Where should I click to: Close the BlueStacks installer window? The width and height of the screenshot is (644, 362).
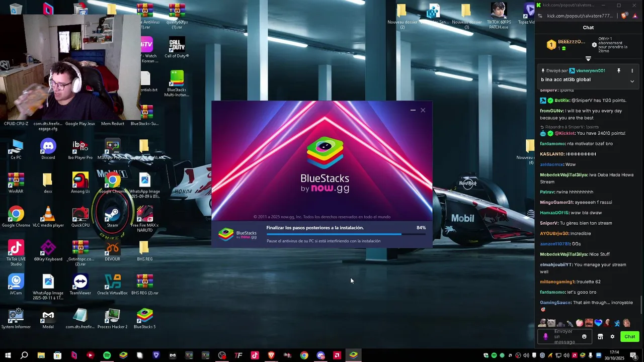point(423,110)
